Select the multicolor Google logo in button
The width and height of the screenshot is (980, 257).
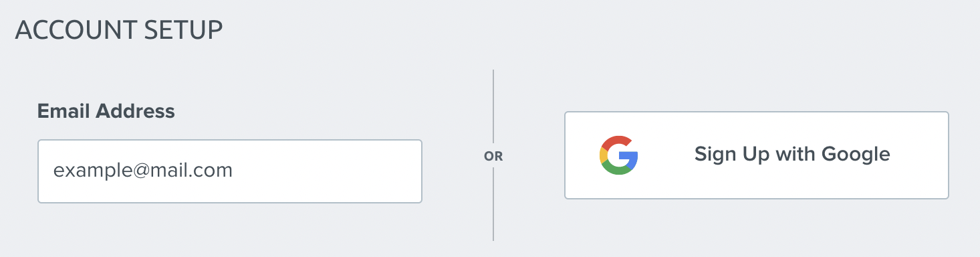pyautogui.click(x=619, y=155)
